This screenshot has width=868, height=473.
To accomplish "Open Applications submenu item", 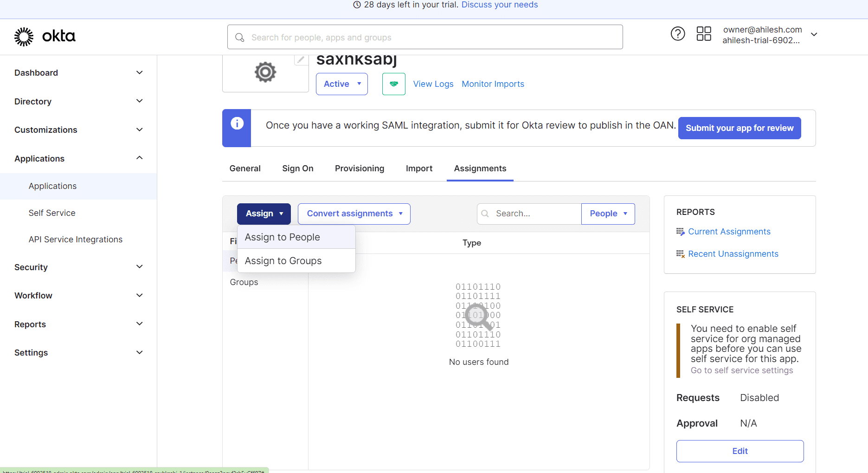I will (x=78, y=186).
